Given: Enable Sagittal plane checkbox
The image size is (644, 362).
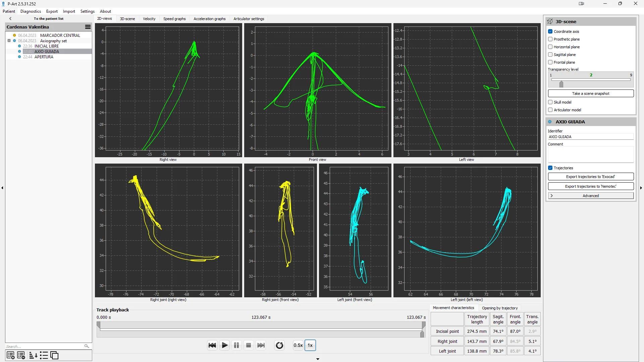Looking at the screenshot, I should (x=550, y=55).
